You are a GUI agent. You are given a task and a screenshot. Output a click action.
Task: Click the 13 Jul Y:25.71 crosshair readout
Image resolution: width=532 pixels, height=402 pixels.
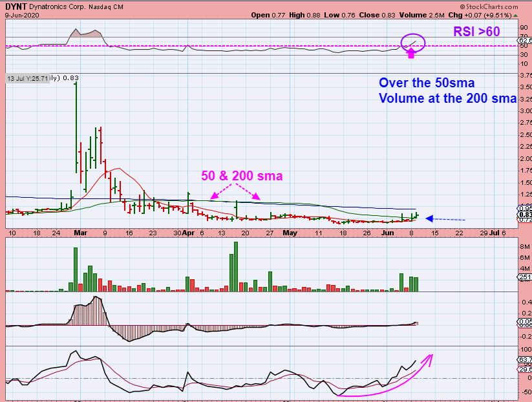(x=28, y=78)
